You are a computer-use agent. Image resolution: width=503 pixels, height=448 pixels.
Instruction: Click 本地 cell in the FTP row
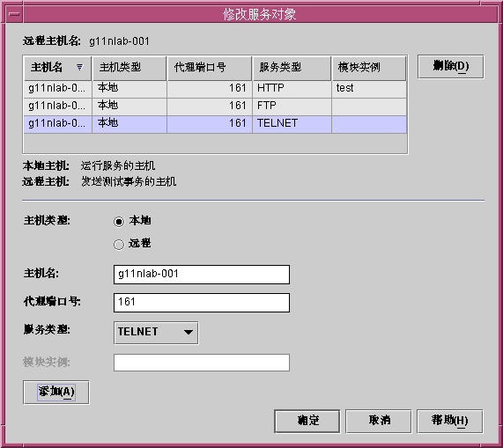click(x=129, y=106)
